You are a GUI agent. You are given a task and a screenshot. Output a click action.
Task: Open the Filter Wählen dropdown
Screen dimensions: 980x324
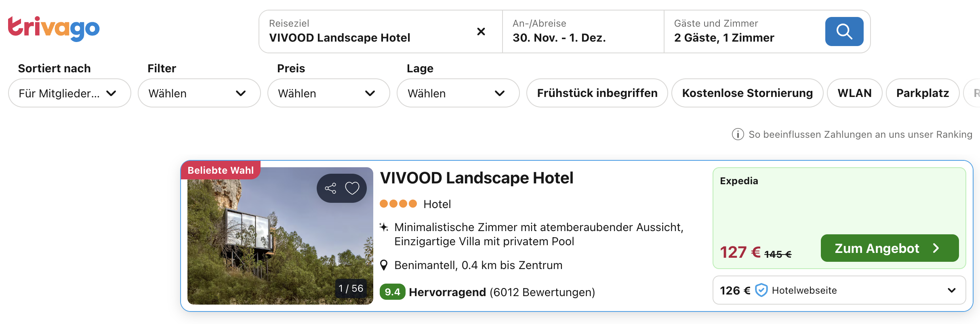[199, 93]
